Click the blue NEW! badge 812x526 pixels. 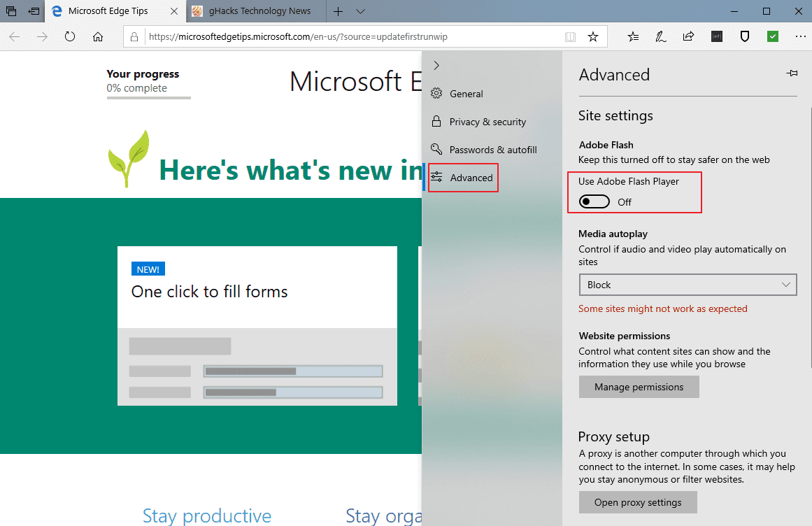tap(148, 269)
